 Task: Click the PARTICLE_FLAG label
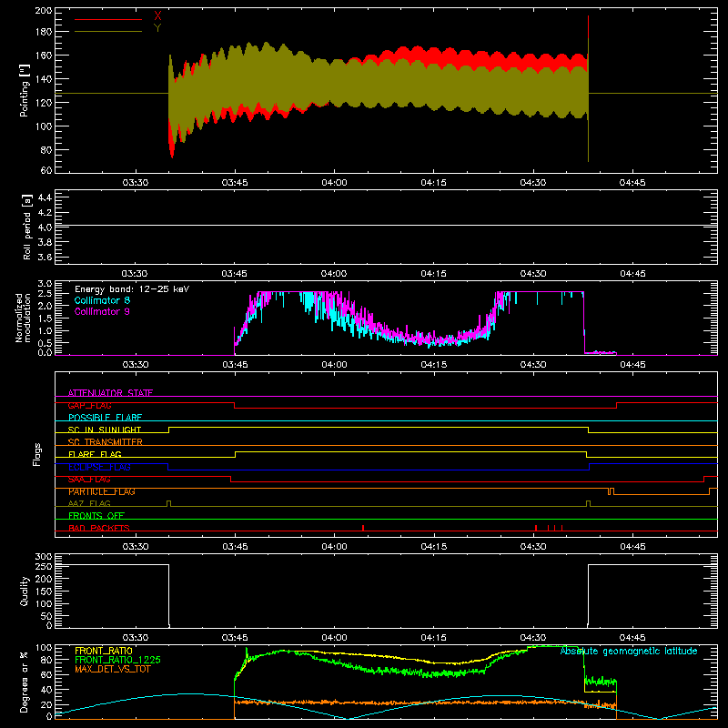click(102, 491)
